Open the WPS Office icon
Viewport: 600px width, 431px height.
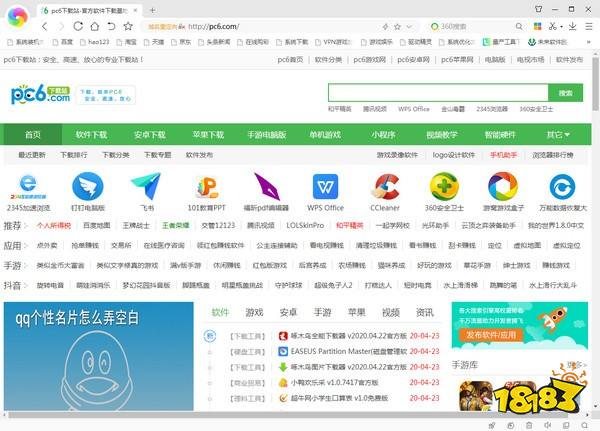pos(325,186)
